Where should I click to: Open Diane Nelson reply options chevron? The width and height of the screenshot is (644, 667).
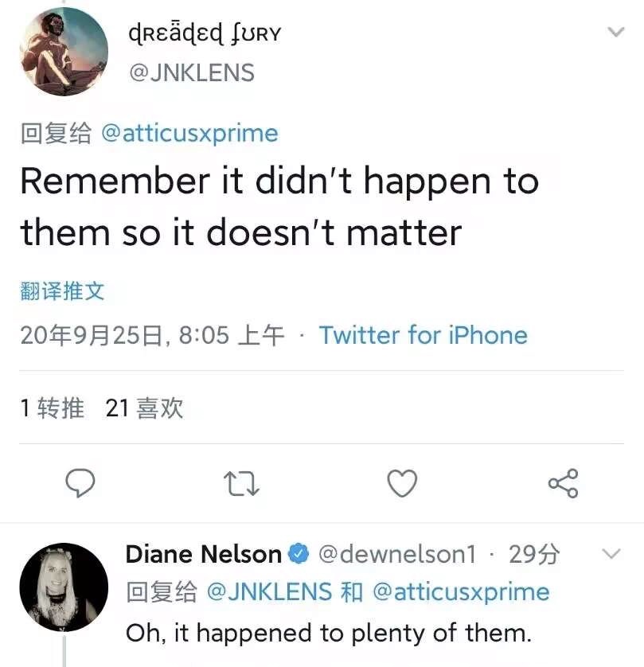[610, 553]
